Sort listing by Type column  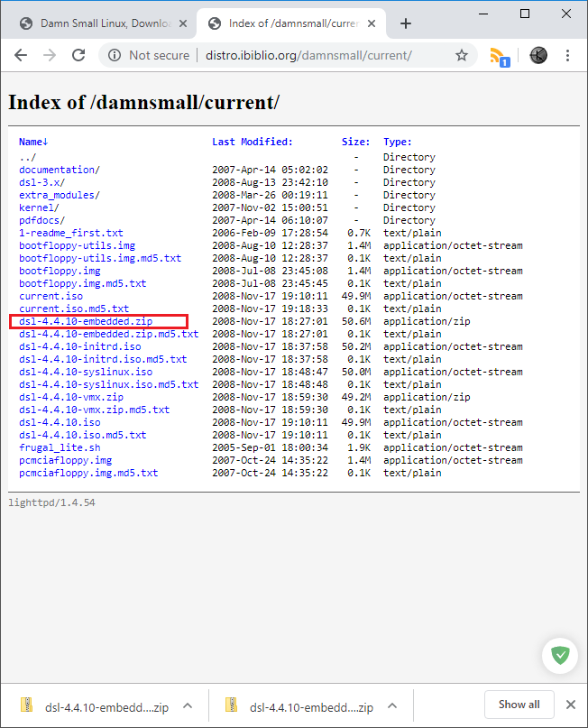[x=397, y=142]
